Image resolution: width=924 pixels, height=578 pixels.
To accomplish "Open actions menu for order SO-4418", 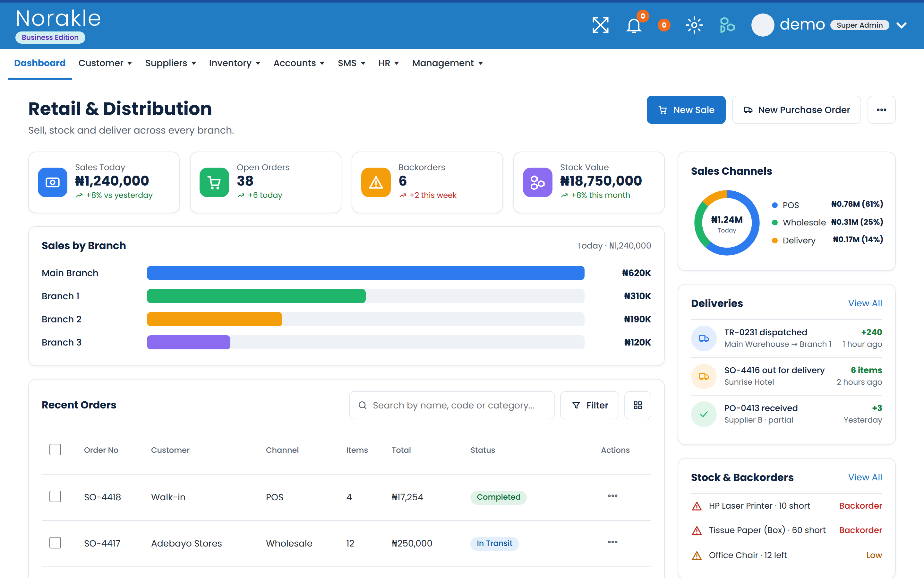I will point(613,496).
